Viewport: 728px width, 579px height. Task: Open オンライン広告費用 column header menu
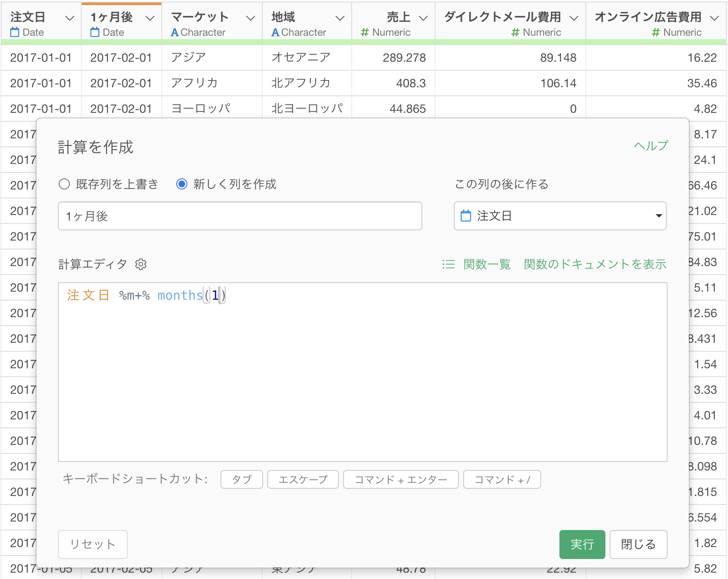click(x=714, y=18)
